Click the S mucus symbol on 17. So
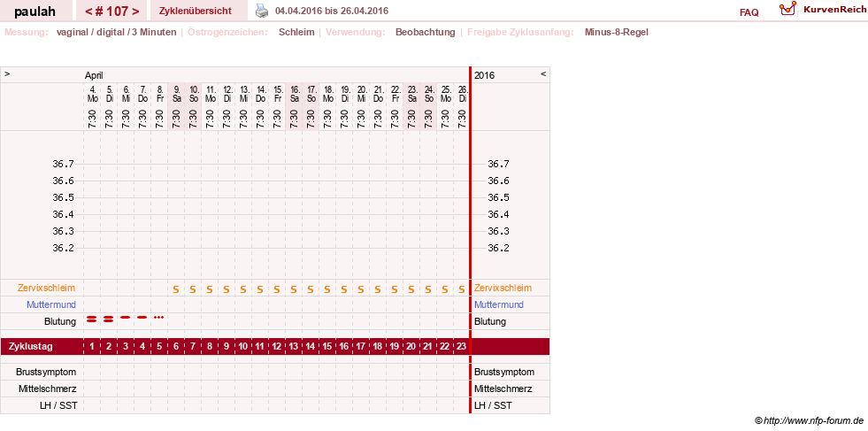Image resolution: width=868 pixels, height=431 pixels. [x=311, y=289]
